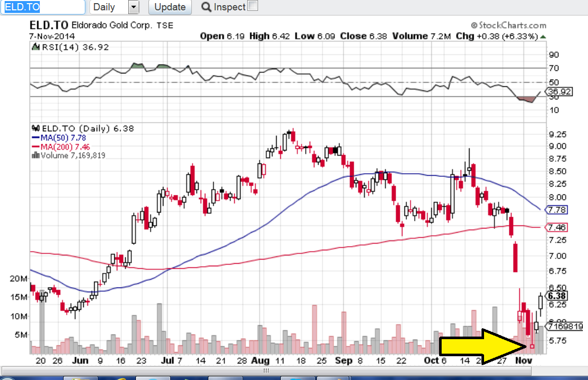Click the "Low 6.09" value in header
Image resolution: width=588 pixels, height=380 pixels.
tap(314, 36)
